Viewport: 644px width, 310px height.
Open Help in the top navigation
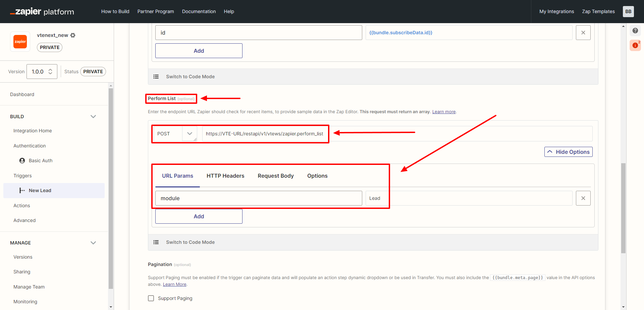click(229, 11)
